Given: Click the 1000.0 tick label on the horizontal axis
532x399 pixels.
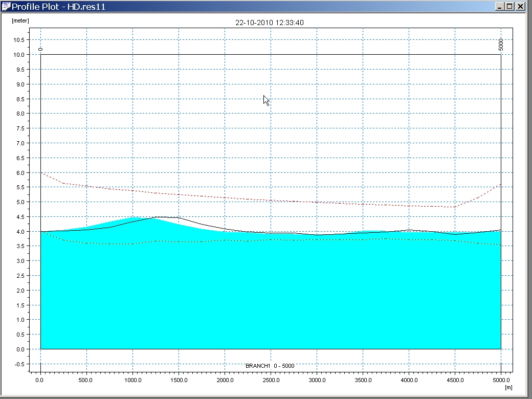Looking at the screenshot, I should (132, 381).
